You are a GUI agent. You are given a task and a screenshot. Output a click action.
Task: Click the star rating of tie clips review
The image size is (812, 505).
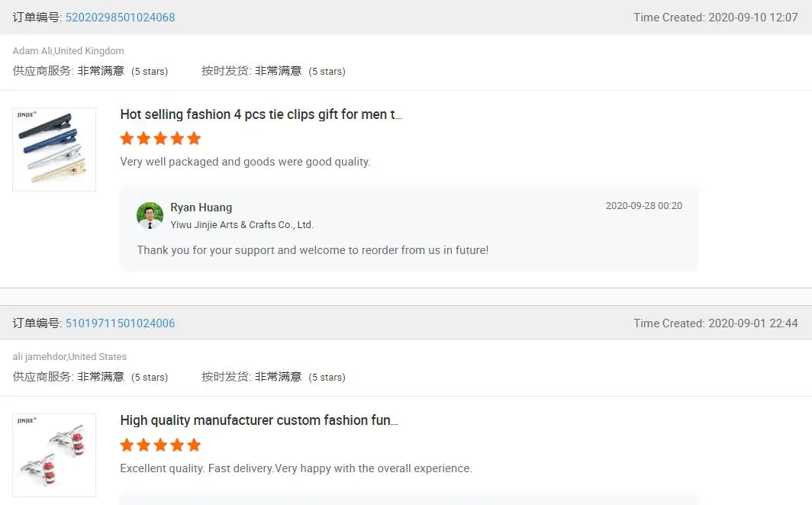[160, 138]
